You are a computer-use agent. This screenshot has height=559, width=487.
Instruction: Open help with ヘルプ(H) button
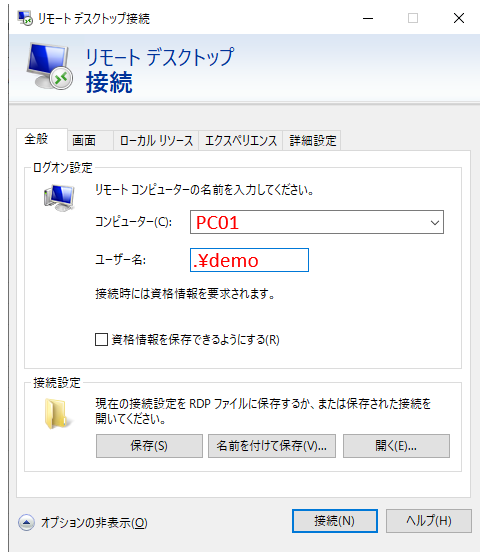(x=429, y=521)
